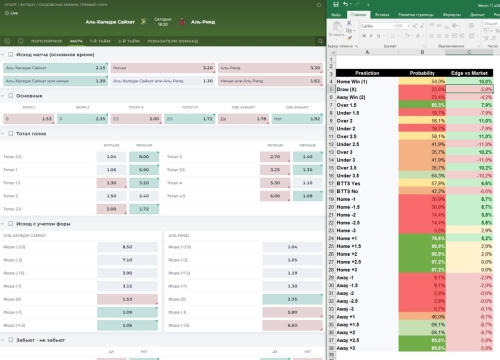Collapse 'Исход с учетом форы' section
The width and height of the screenshot is (500, 360).
3,224
